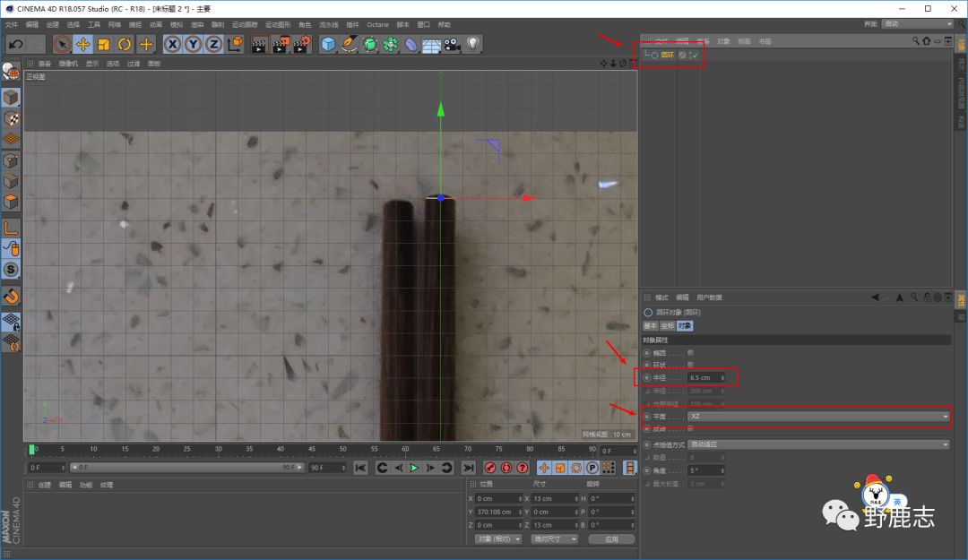Click the 应用 (Apply) button

click(611, 539)
